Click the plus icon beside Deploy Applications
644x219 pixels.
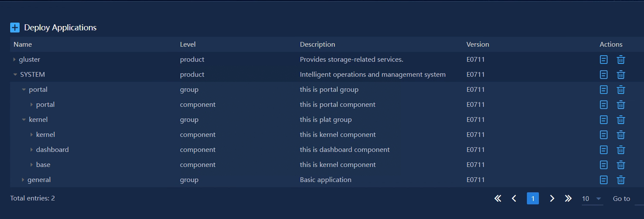point(15,27)
